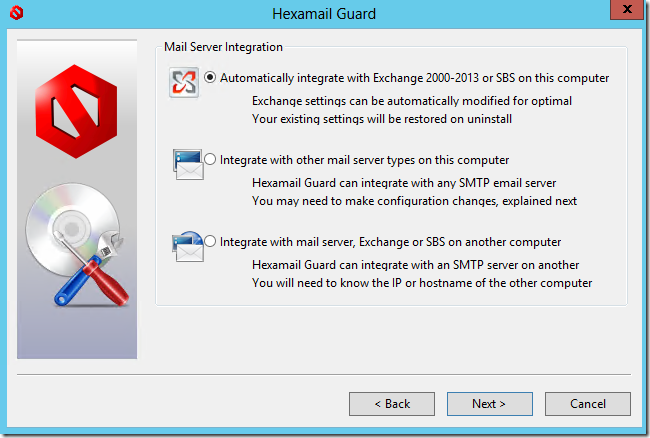Go back with the Back button

coord(392,404)
